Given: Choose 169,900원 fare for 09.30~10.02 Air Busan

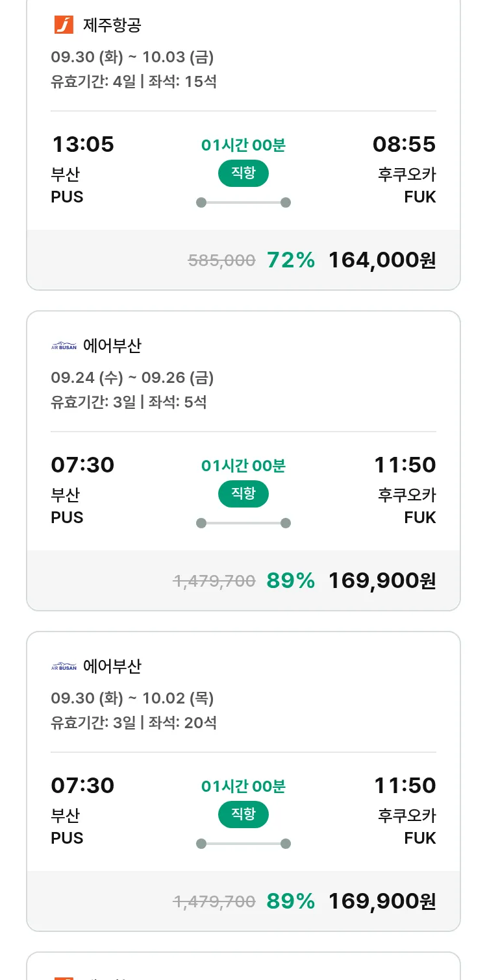Looking at the screenshot, I should (382, 901).
